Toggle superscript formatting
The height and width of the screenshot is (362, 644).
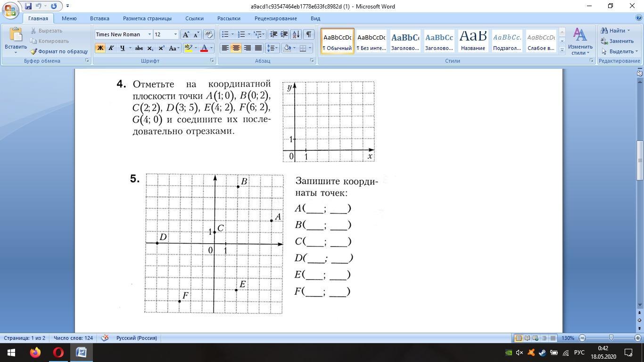[x=161, y=48]
